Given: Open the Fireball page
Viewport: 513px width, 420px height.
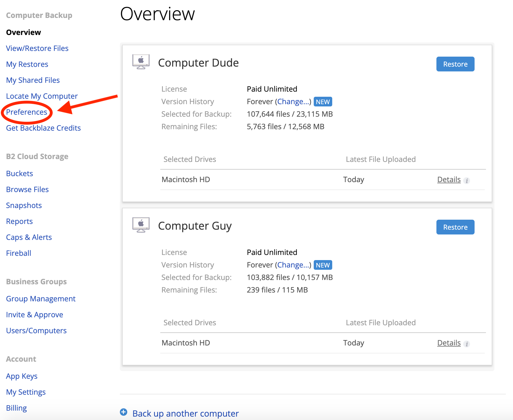Looking at the screenshot, I should tap(19, 253).
